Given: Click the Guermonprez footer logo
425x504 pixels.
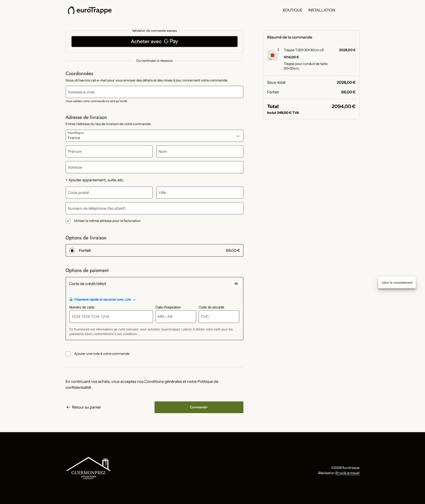Looking at the screenshot, I should click(x=89, y=468).
